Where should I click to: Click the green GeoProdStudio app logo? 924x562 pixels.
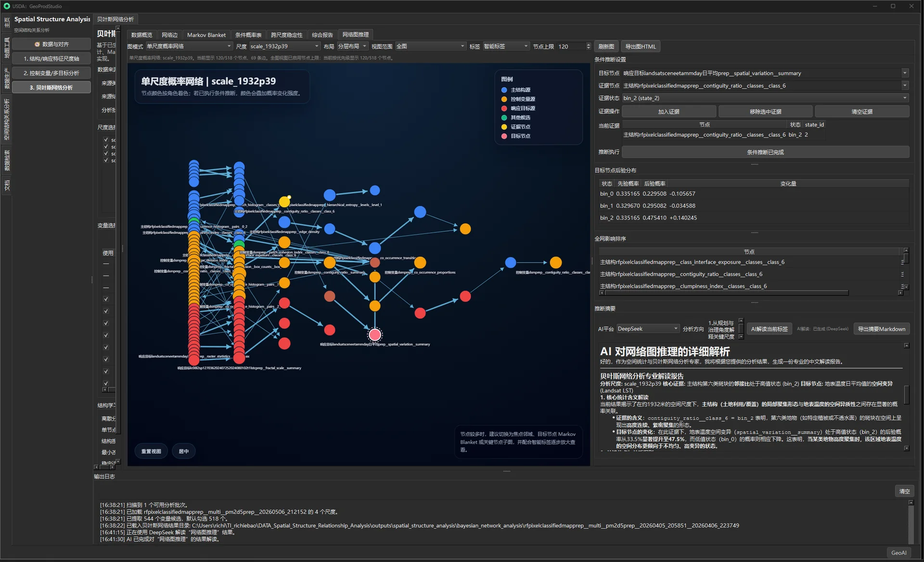click(7, 6)
